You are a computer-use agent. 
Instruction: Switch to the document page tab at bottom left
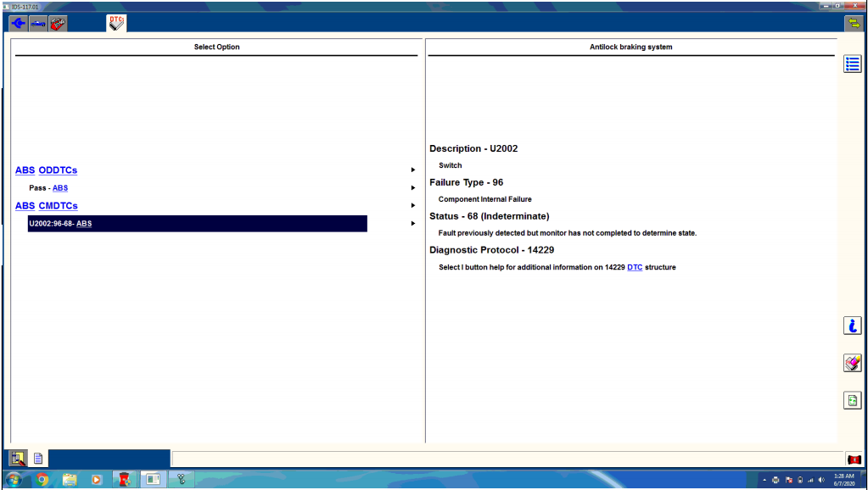38,459
